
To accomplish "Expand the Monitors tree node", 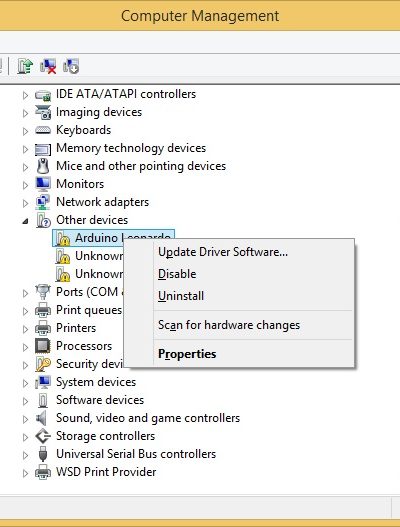I will (x=26, y=185).
